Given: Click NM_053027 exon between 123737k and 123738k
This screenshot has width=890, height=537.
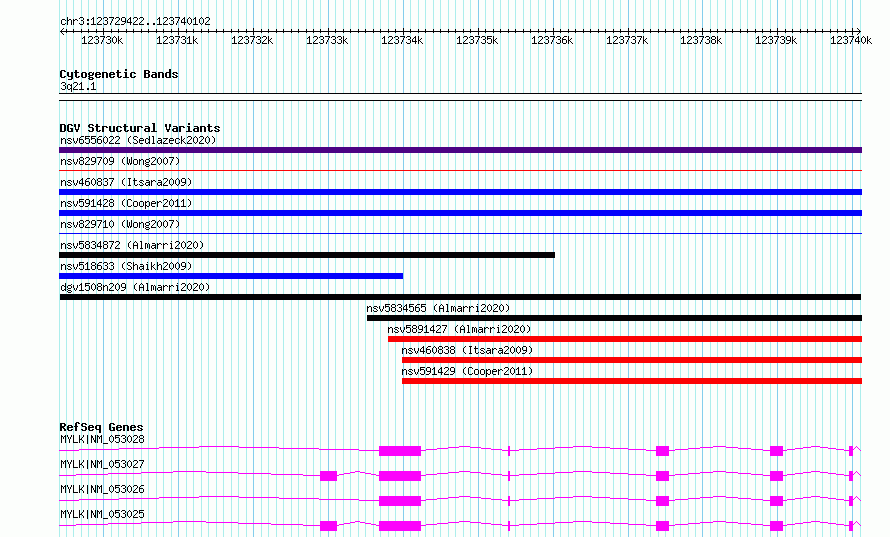Looking at the screenshot, I should (662, 476).
